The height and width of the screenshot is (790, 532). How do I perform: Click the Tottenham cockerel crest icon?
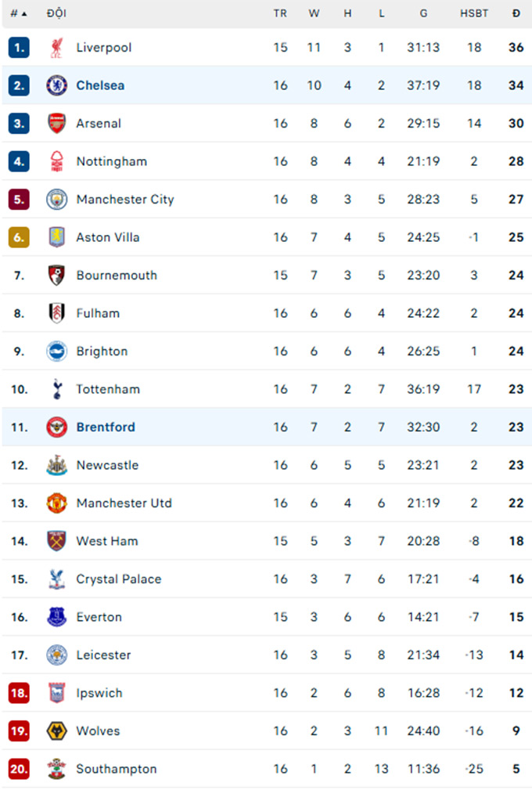[x=57, y=389]
